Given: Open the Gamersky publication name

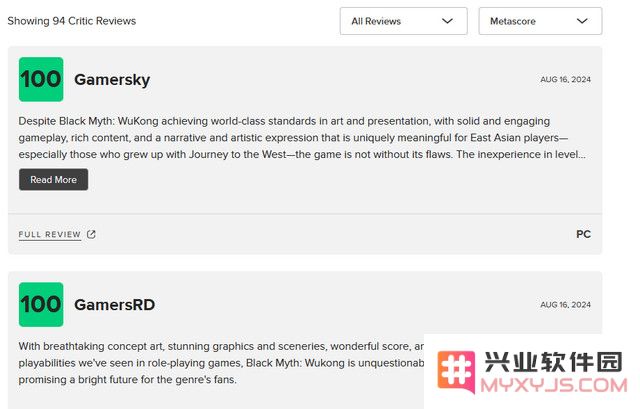Looking at the screenshot, I should coord(112,80).
